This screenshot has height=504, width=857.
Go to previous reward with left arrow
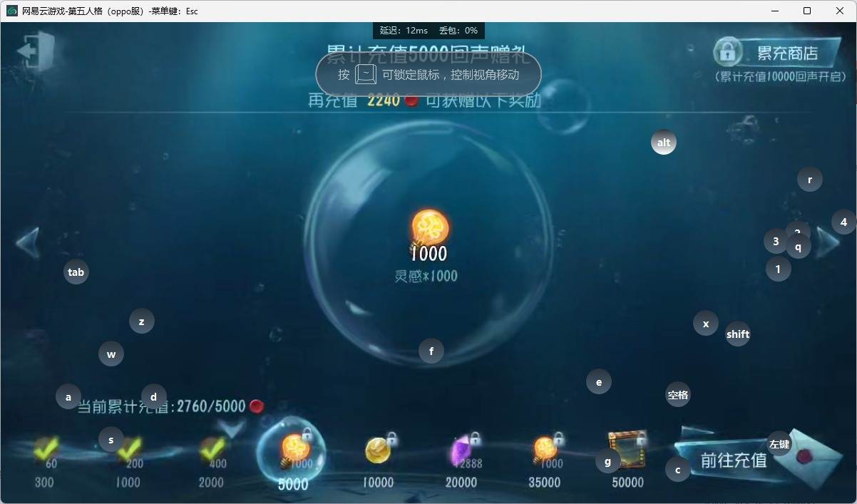coord(28,242)
